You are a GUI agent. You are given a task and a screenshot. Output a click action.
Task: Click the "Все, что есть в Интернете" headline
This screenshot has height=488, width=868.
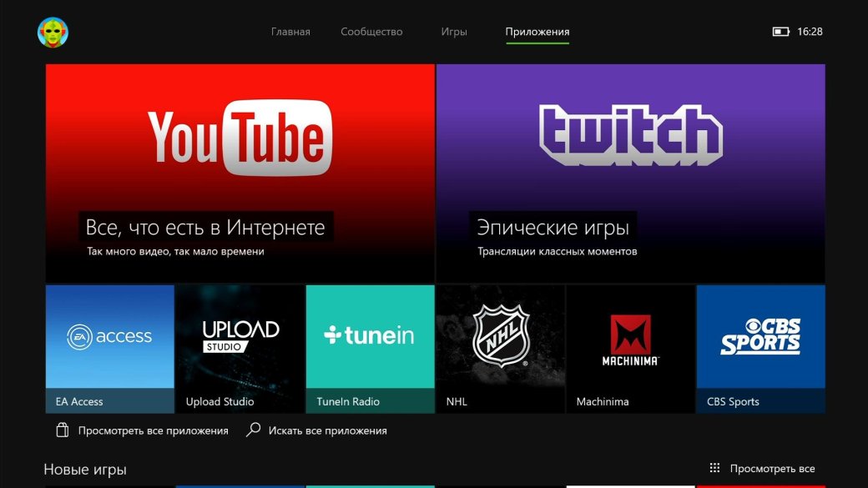pyautogui.click(x=205, y=227)
